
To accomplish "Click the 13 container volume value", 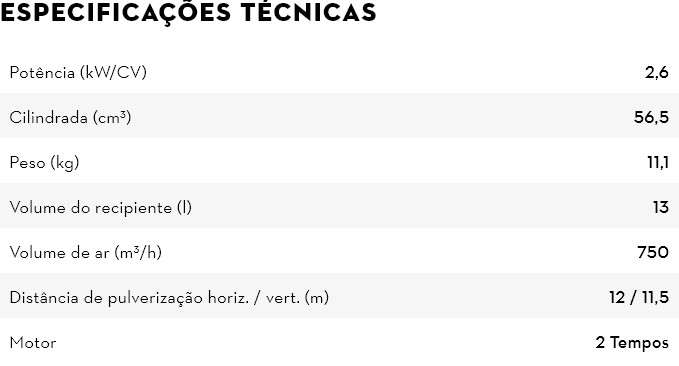I will 661,207.
